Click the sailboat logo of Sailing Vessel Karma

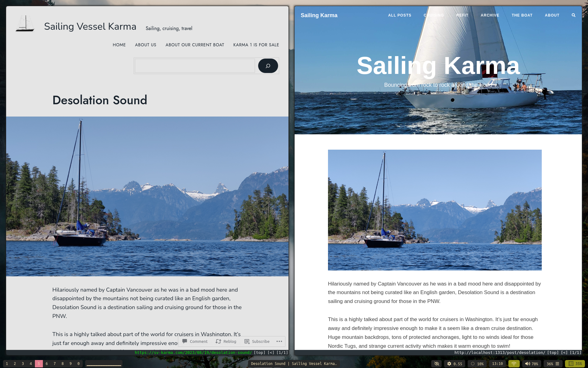coord(25,24)
